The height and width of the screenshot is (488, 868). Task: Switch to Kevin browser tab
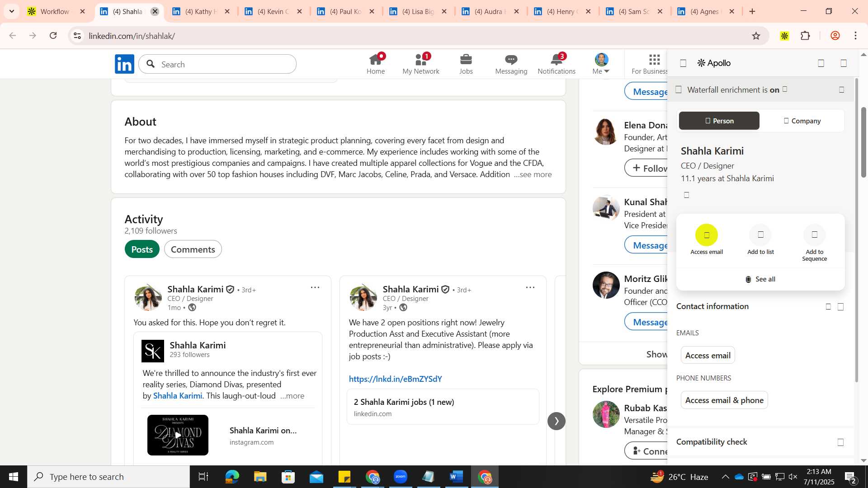coord(273,11)
